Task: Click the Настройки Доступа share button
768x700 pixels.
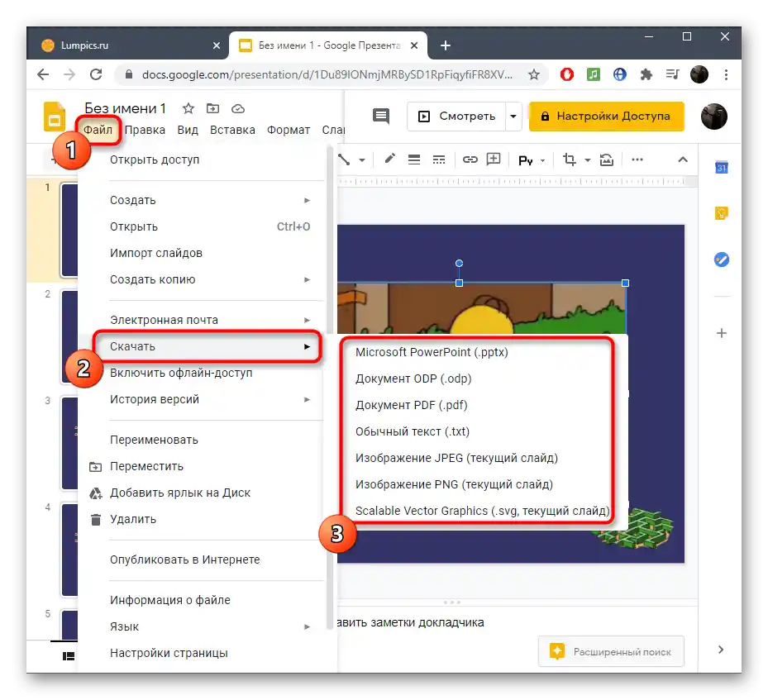Action: [x=606, y=117]
